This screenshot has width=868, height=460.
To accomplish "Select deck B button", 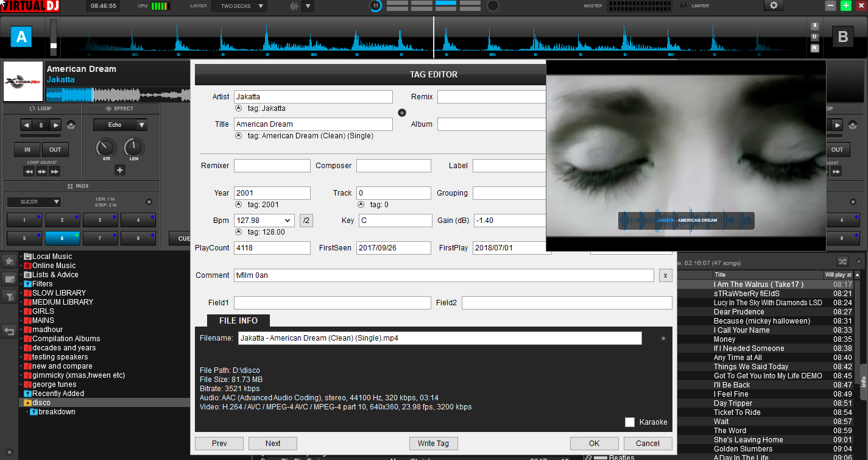I will (843, 37).
